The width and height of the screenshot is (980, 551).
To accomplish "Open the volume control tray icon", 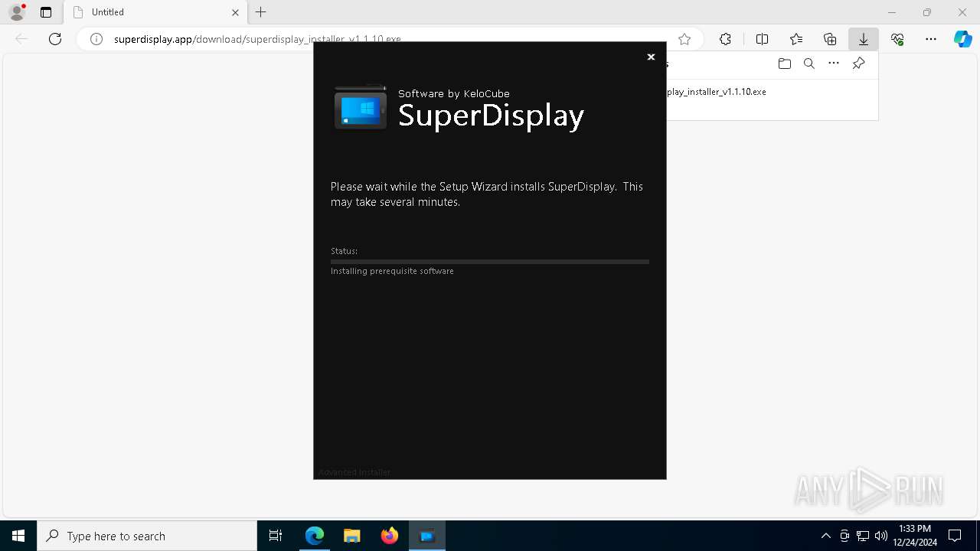I will (881, 536).
